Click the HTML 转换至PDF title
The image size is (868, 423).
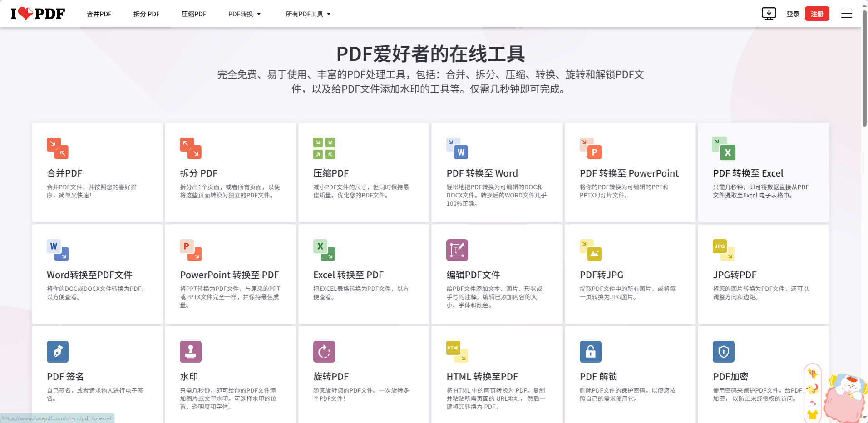(x=482, y=377)
